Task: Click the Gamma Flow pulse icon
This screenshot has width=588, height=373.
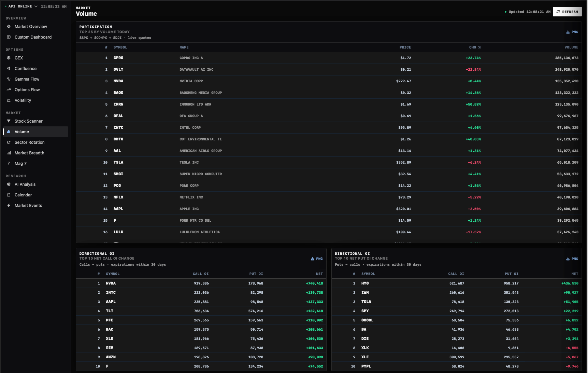Action: [x=9, y=79]
